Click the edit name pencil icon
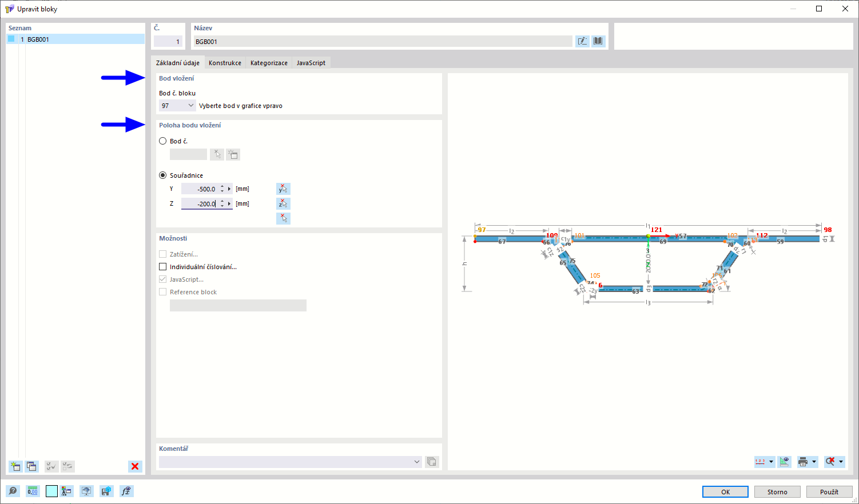Image resolution: width=859 pixels, height=504 pixels. tap(582, 41)
